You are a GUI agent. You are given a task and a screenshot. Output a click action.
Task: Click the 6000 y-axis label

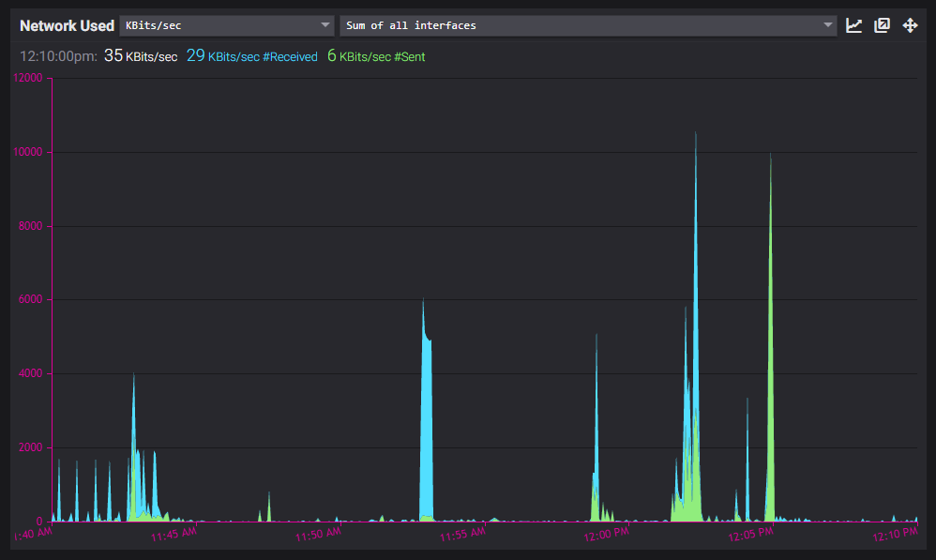point(30,299)
